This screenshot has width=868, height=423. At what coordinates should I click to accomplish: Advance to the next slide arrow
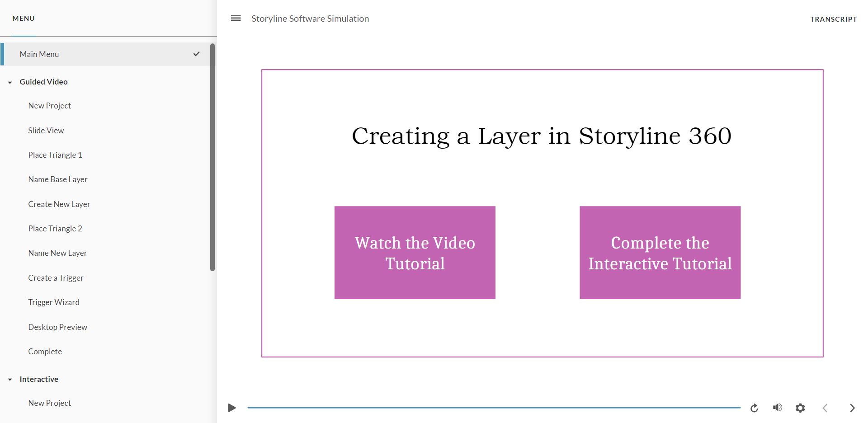tap(852, 408)
